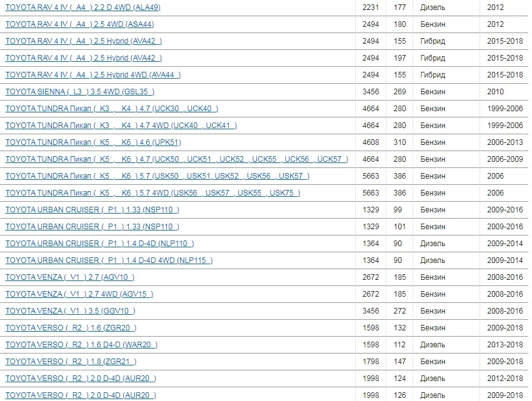532x401 pixels.
Task: Open the RAV 4 IV 2.5 4WD (ASA44) link
Action: point(80,24)
